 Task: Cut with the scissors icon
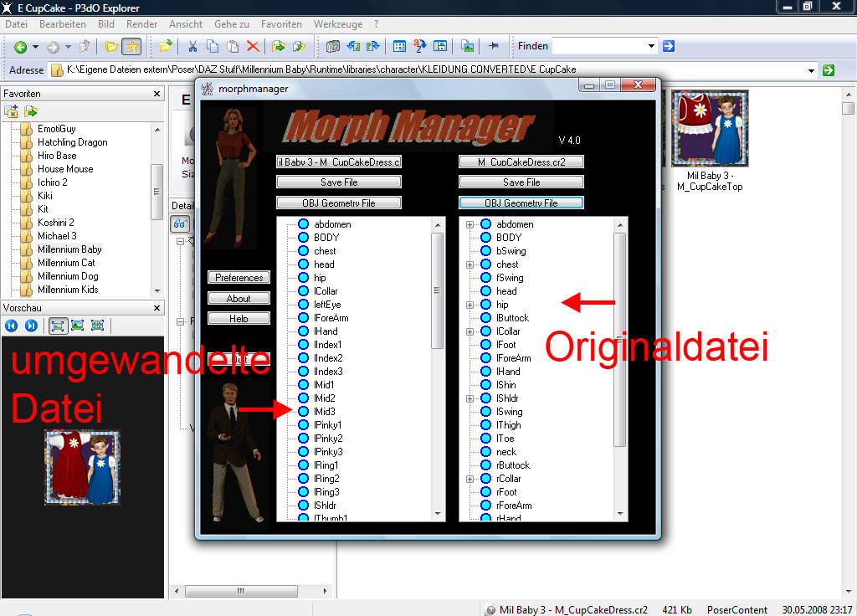pyautogui.click(x=192, y=47)
